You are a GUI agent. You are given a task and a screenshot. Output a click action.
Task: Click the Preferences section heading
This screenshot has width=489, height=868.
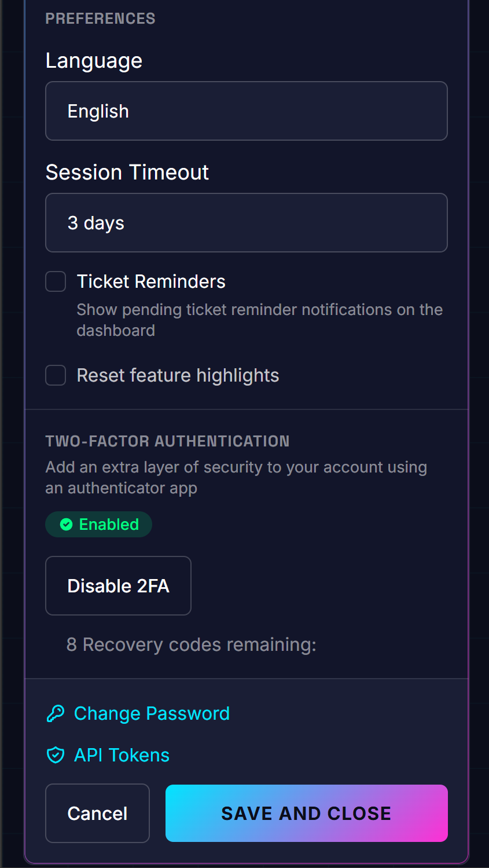tap(100, 19)
